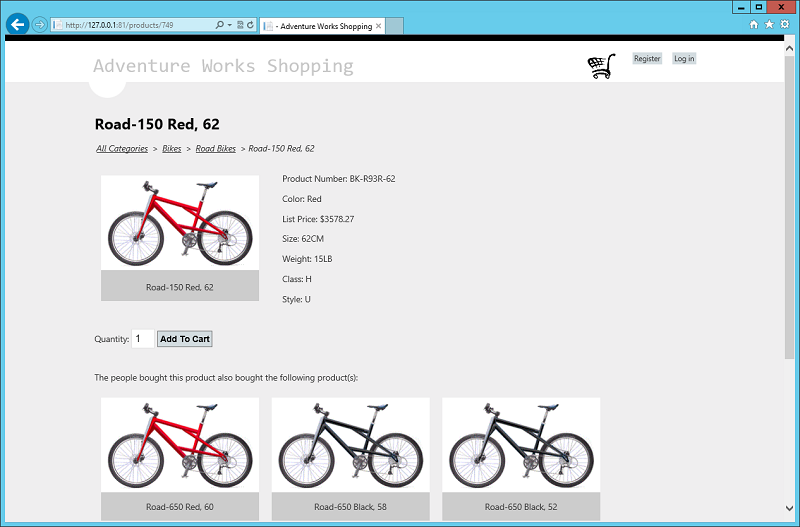Maximize the browser window
The image size is (800, 527).
point(759,7)
